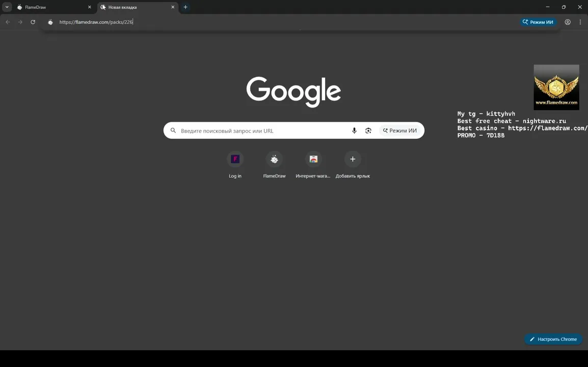This screenshot has height=367, width=588.
Task: Click the flamedraw.com golden logo image
Action: tap(556, 88)
